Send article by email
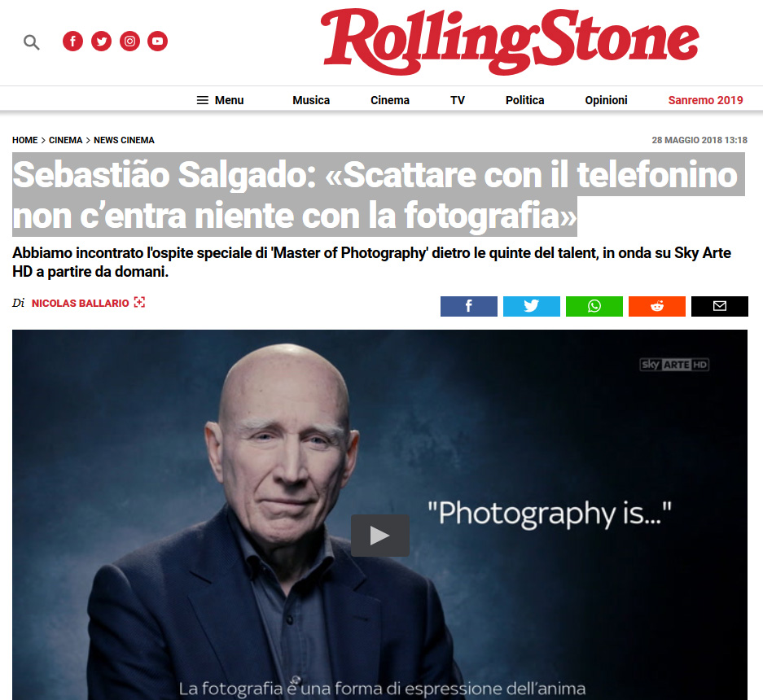The height and width of the screenshot is (700, 763). (720, 306)
